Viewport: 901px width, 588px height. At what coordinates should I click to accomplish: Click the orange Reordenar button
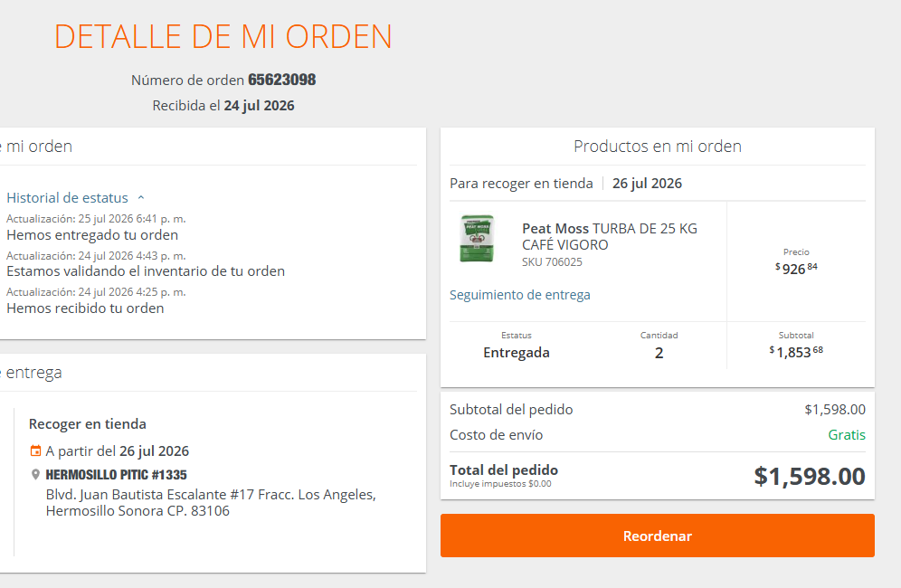pos(658,536)
